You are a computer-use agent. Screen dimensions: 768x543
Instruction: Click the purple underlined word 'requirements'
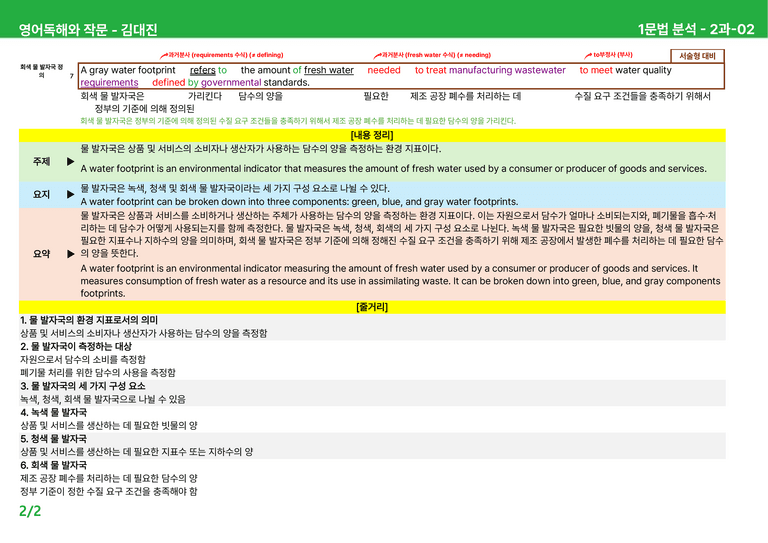109,82
